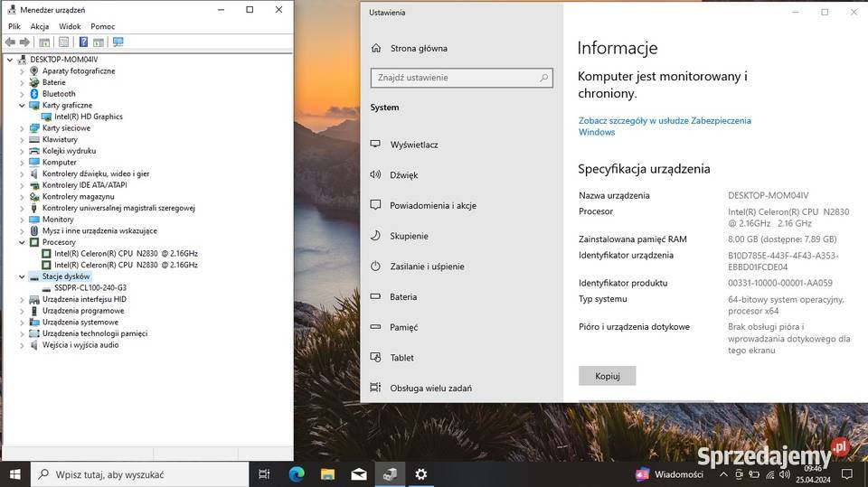The height and width of the screenshot is (487, 868).
Task: Click the device manager taskbar button
Action: 390,474
